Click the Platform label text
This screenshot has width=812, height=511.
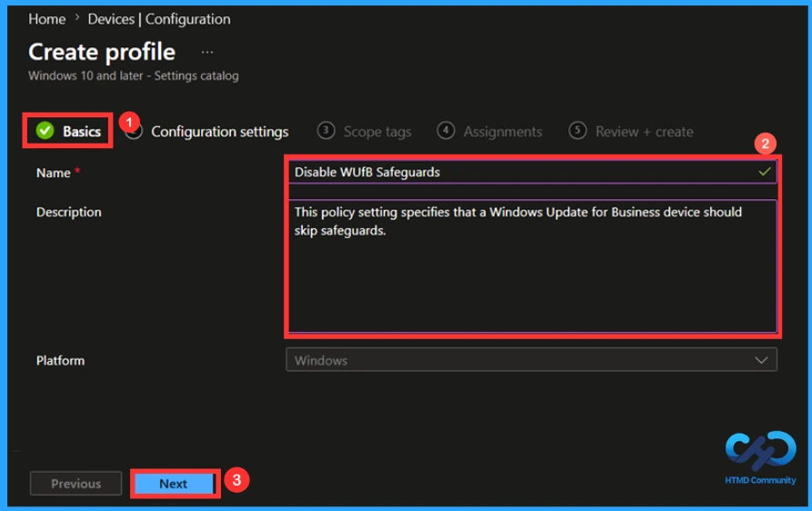[60, 360]
